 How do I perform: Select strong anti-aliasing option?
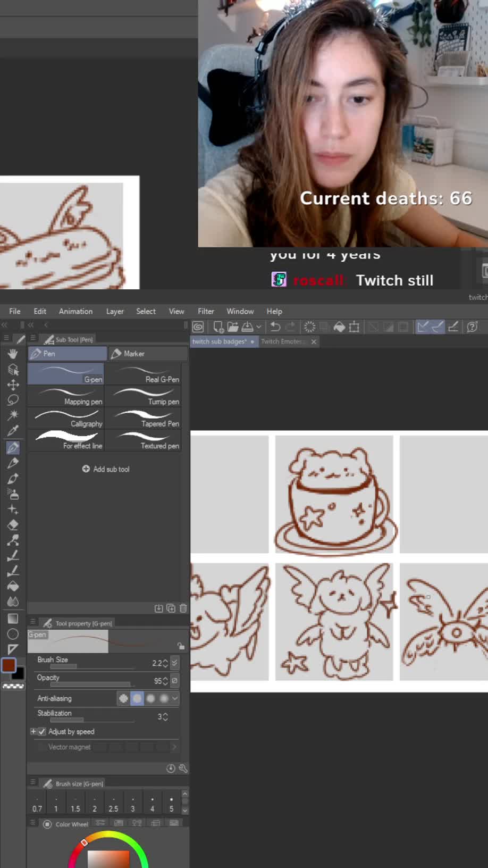tap(164, 698)
